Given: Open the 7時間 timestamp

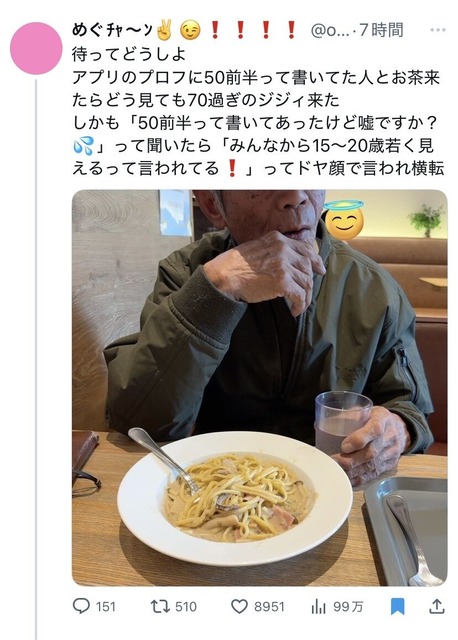Looking at the screenshot, I should [381, 30].
